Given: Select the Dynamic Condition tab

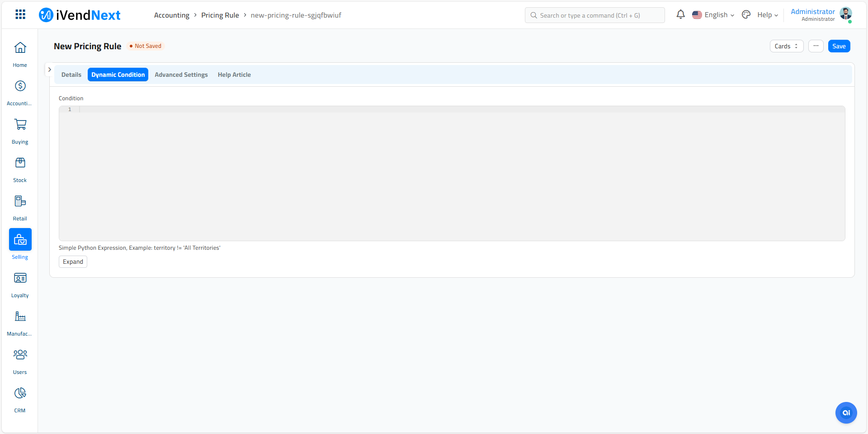Looking at the screenshot, I should [118, 75].
